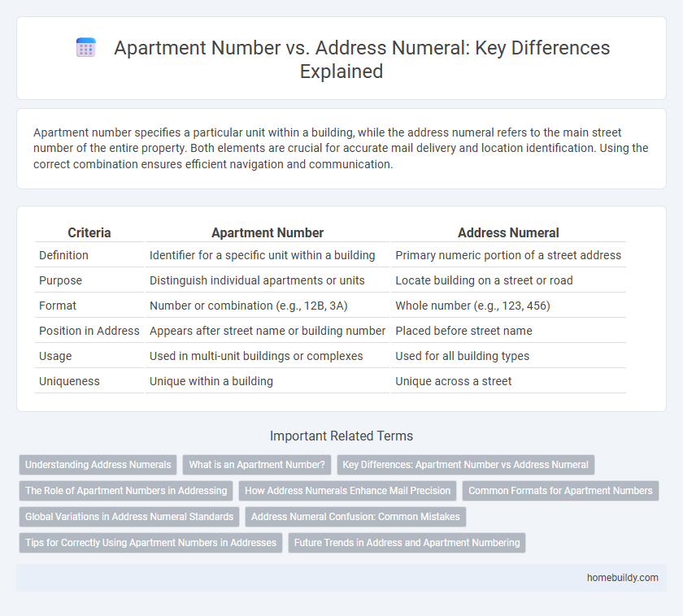Click 'Primary numeric portion of a street address'
This screenshot has width=683, height=616.
508,255
